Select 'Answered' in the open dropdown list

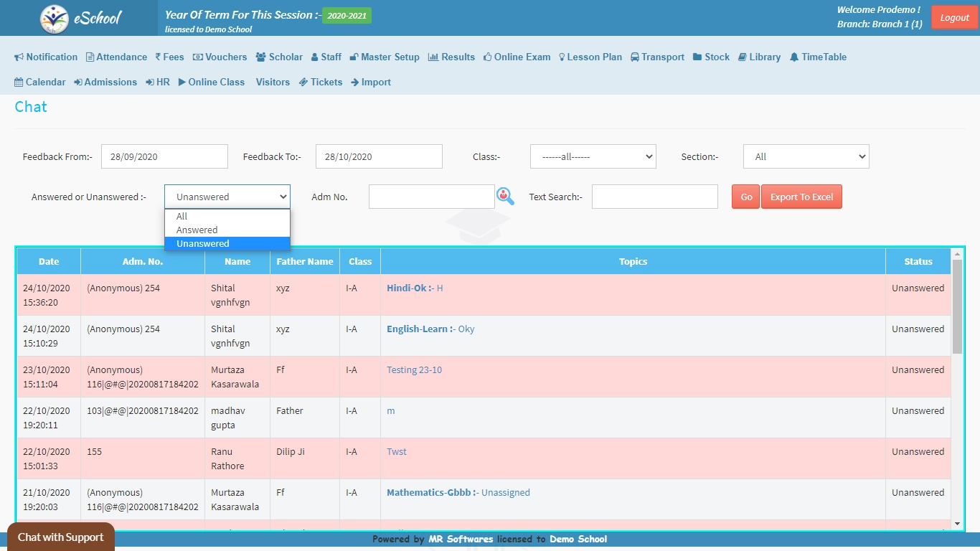pos(197,230)
